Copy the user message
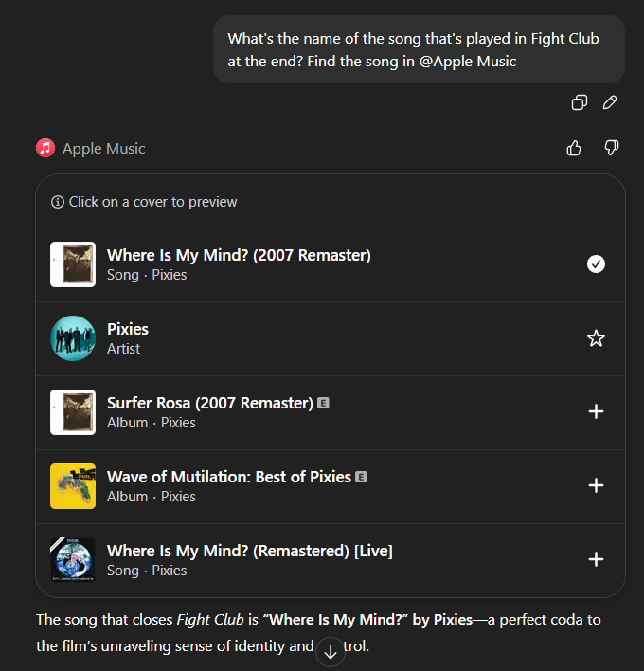Screen dimensions: 644x671 pos(580,102)
